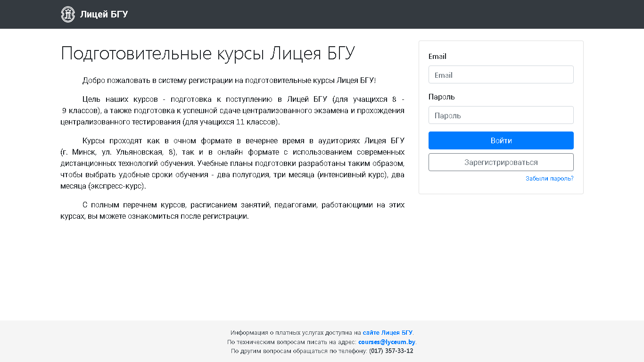Click the Подготовительные курсы Лицея БГУ heading

coord(208,53)
